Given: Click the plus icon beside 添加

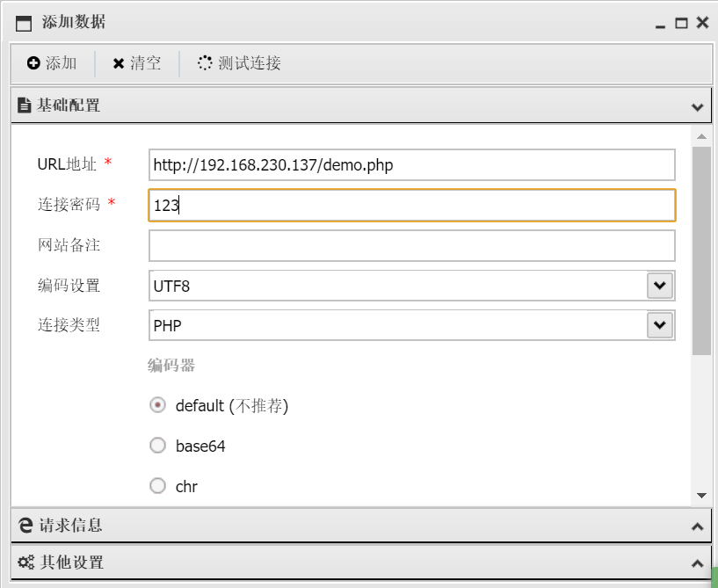Looking at the screenshot, I should point(33,63).
